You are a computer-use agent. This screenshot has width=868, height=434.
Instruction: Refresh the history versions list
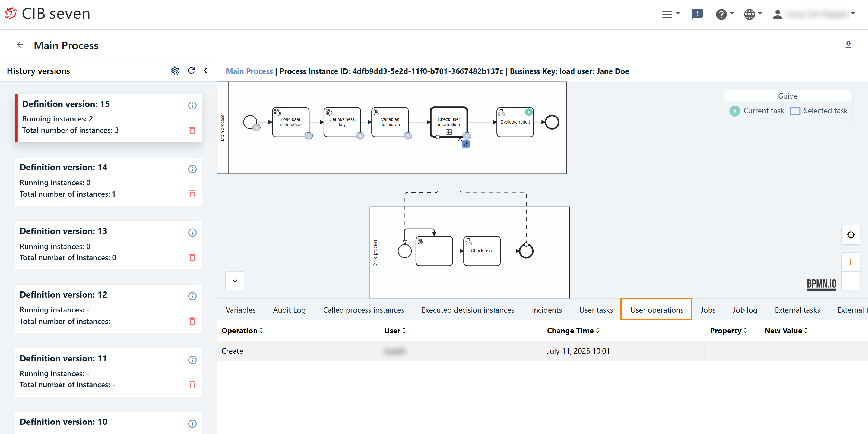(191, 71)
